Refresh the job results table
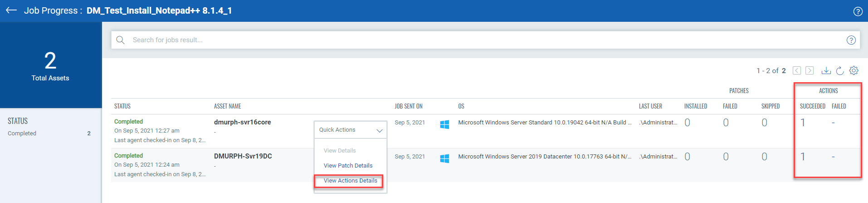Screen dimensions: 868x203 tap(840, 70)
